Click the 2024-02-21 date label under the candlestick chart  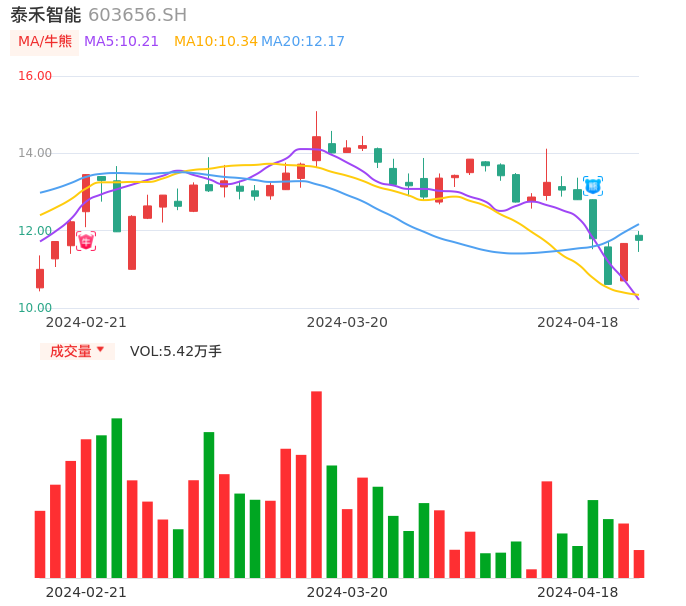point(86,322)
